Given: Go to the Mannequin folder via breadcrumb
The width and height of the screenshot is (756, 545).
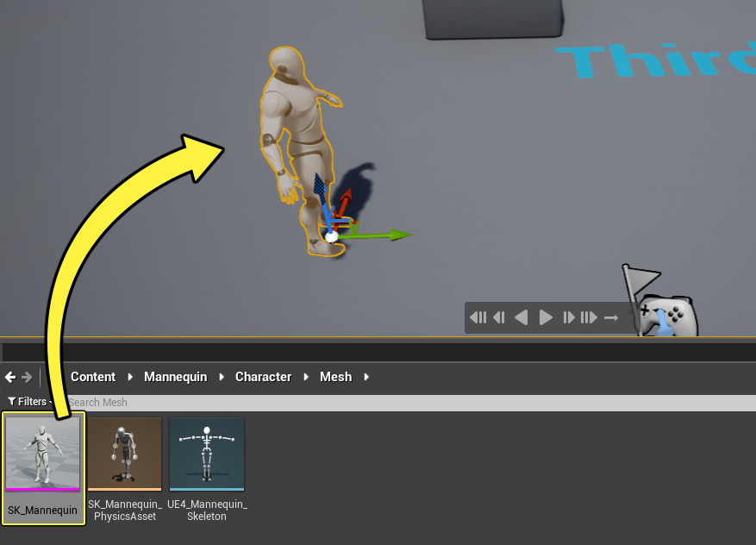Looking at the screenshot, I should click(x=175, y=377).
